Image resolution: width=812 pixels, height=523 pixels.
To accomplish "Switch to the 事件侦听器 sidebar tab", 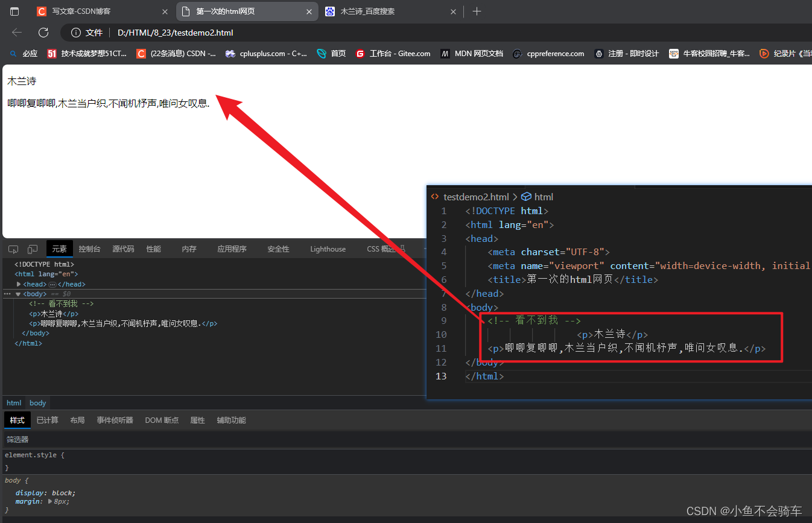I will tap(115, 420).
